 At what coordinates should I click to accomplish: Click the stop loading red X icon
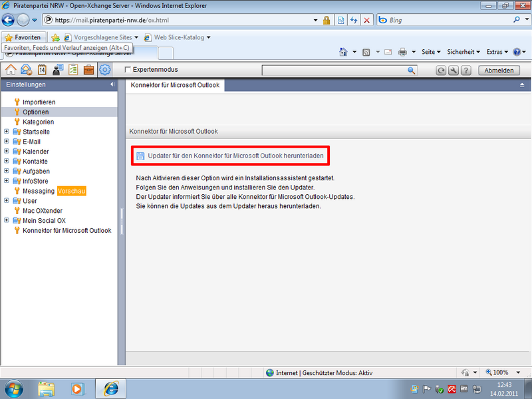pos(366,20)
